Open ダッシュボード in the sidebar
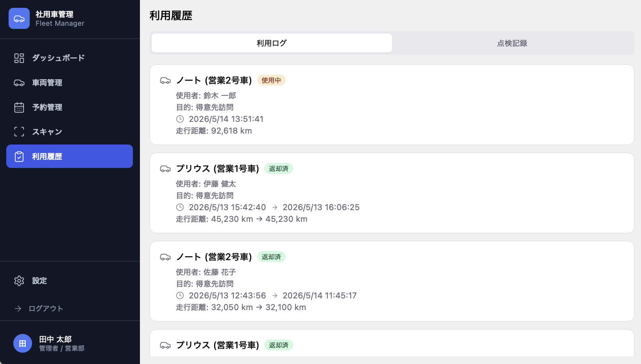Viewport: 641px width, 364px height. click(x=70, y=58)
